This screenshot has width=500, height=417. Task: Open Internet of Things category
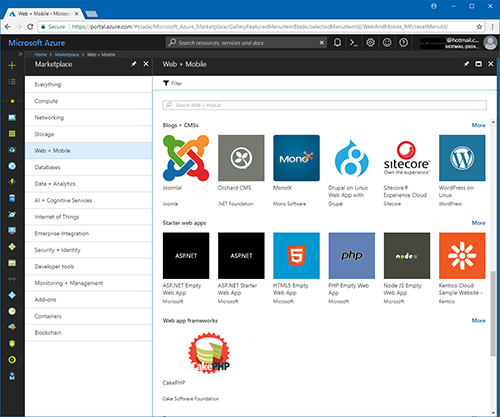[x=89, y=217]
